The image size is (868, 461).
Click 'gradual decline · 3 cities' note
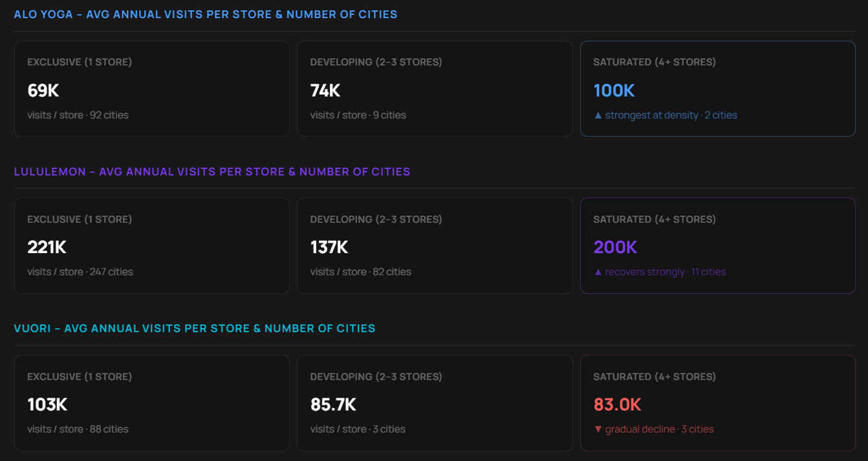pos(653,429)
